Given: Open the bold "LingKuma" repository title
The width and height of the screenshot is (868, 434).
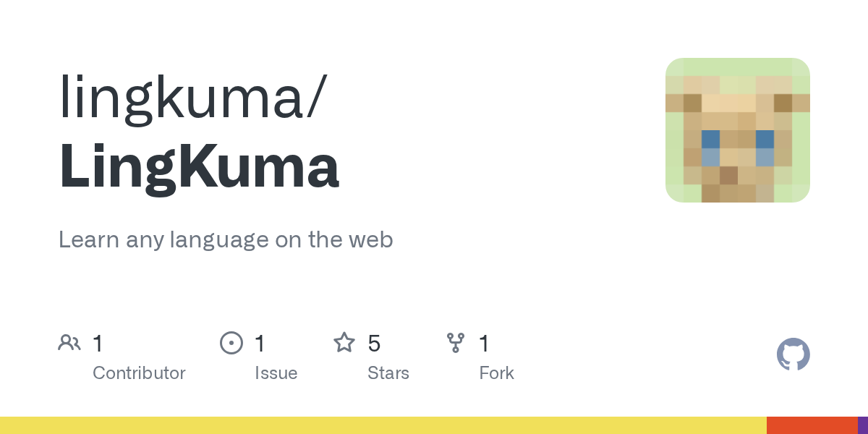Looking at the screenshot, I should tap(199, 166).
